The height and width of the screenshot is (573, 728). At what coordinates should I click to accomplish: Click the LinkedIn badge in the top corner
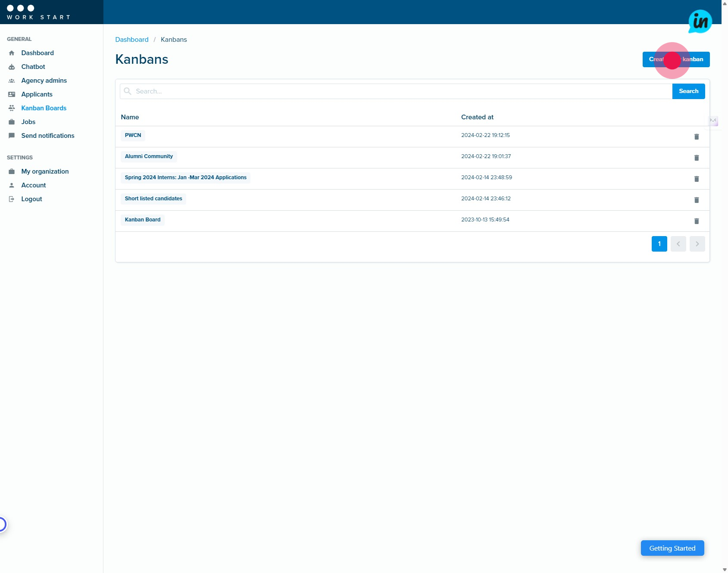pyautogui.click(x=700, y=21)
